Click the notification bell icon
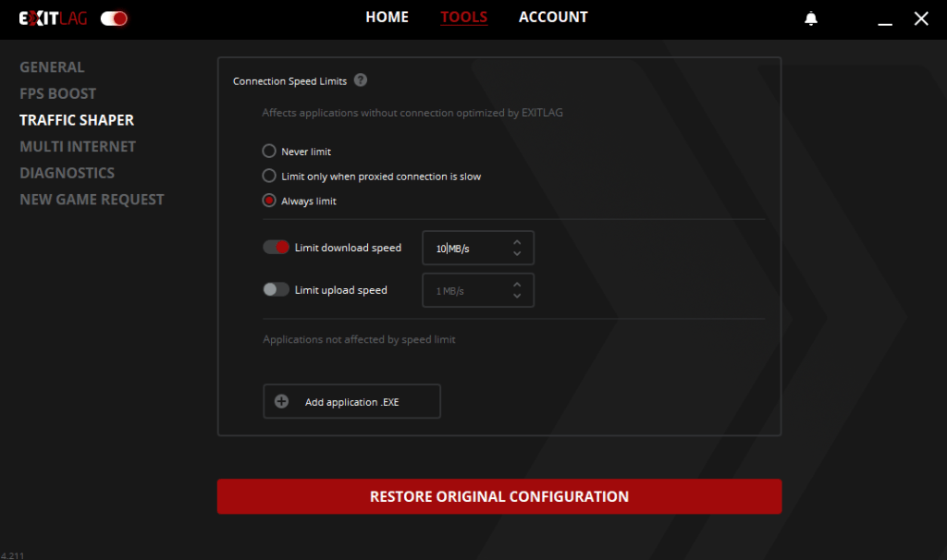This screenshot has width=947, height=560. [x=811, y=18]
